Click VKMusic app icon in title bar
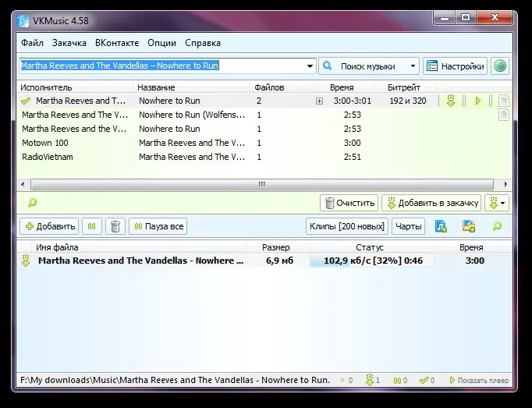 (x=23, y=21)
